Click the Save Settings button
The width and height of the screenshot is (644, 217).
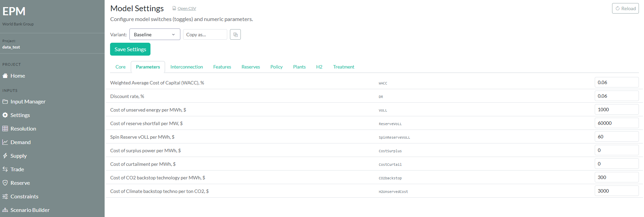[130, 49]
